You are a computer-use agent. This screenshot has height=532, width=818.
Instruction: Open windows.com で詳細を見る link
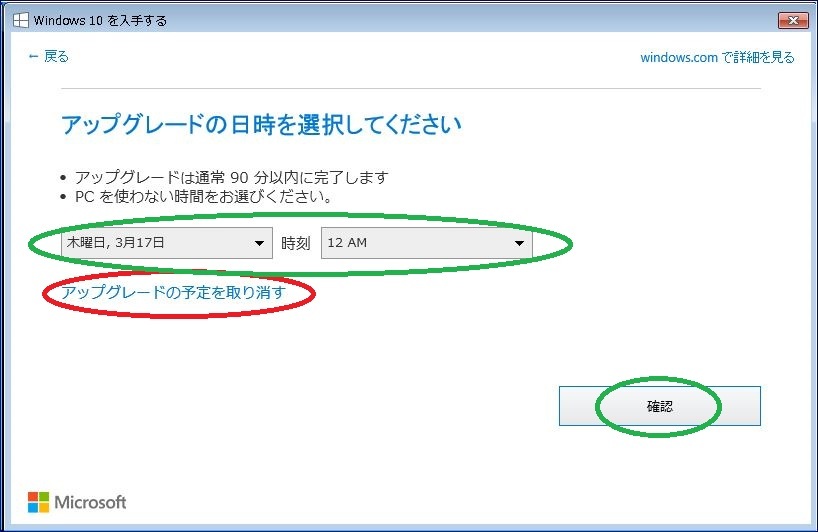point(717,57)
